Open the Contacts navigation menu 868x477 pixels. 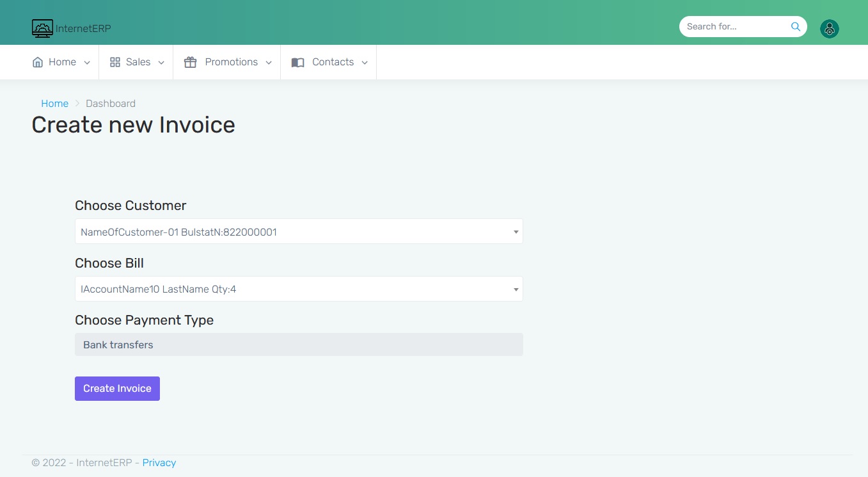(x=329, y=62)
